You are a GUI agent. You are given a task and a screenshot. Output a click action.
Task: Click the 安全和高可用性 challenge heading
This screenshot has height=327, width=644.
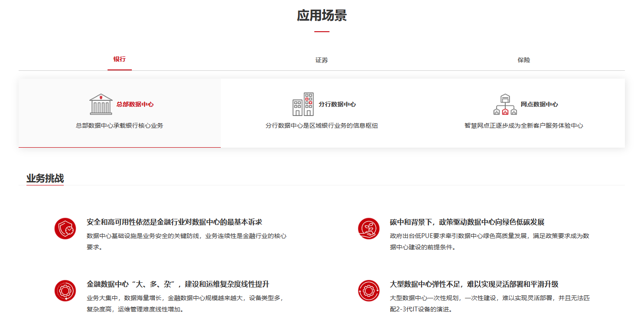pyautogui.click(x=174, y=222)
